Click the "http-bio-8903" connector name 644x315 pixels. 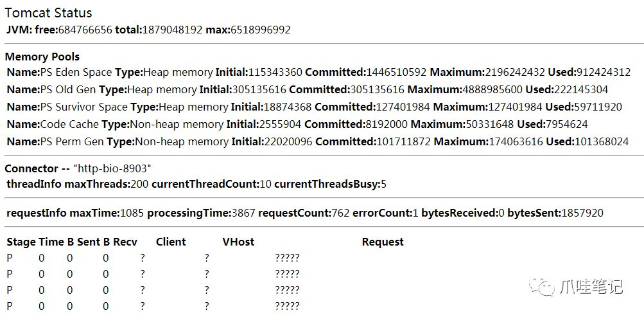pos(112,168)
